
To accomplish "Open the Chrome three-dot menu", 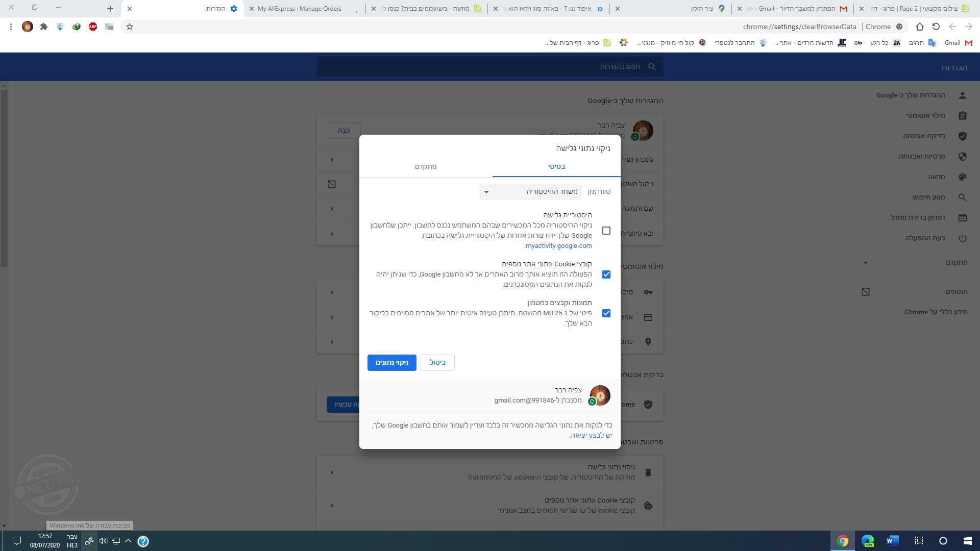I will [x=11, y=27].
